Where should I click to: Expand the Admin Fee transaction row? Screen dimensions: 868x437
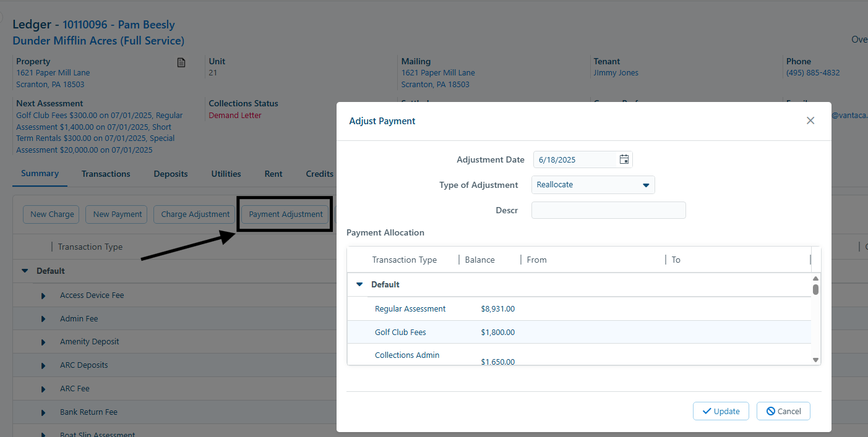pyautogui.click(x=43, y=318)
